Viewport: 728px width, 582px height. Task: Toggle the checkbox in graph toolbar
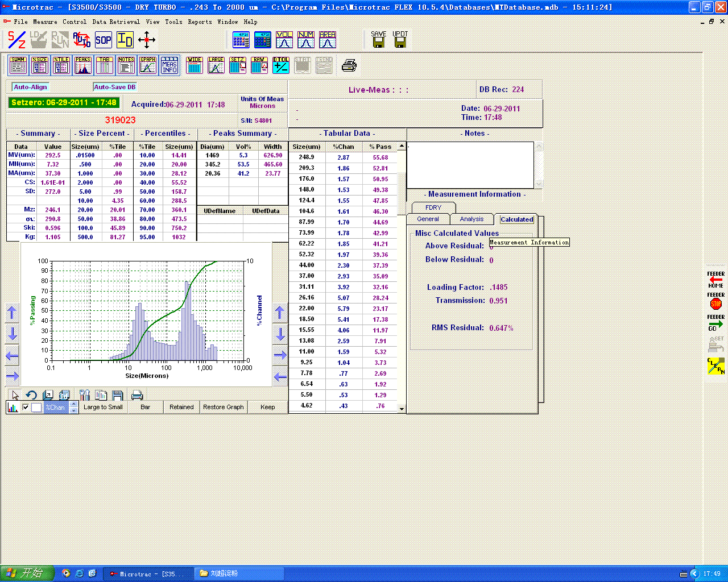pos(26,408)
